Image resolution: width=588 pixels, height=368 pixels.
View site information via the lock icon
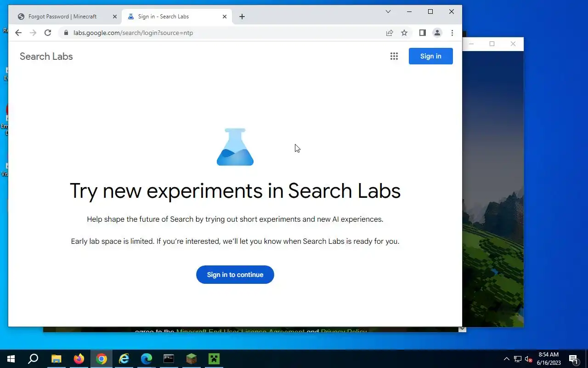pos(66,33)
